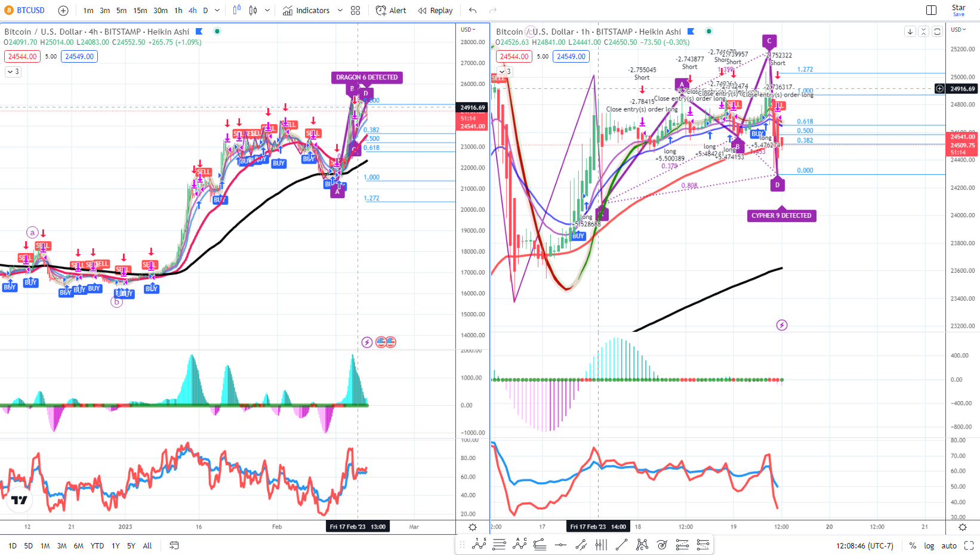Select the trend line drawing tool
Viewport: 980px width, 555px height.
(x=621, y=544)
